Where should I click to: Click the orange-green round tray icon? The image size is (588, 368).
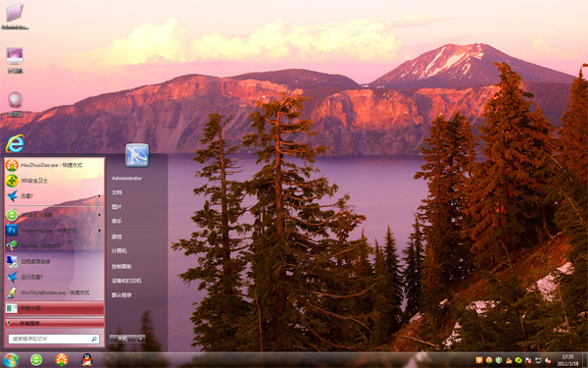pyautogui.click(x=489, y=360)
